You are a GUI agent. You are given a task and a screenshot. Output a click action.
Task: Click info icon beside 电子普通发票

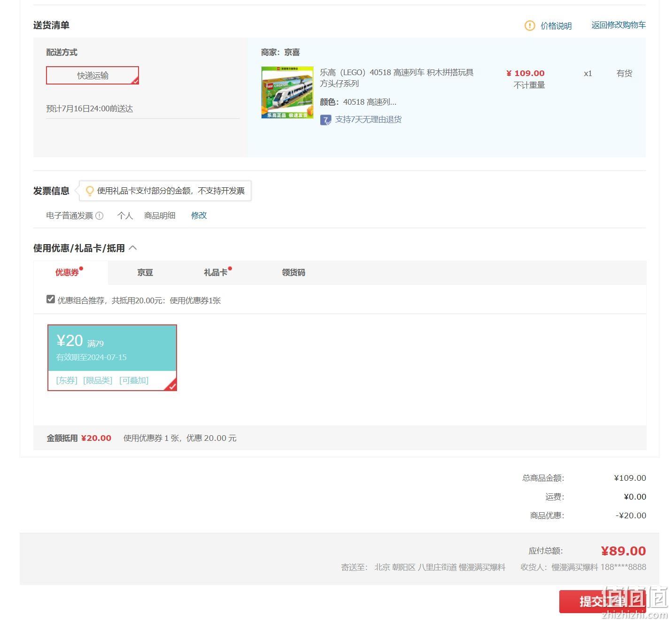[100, 216]
